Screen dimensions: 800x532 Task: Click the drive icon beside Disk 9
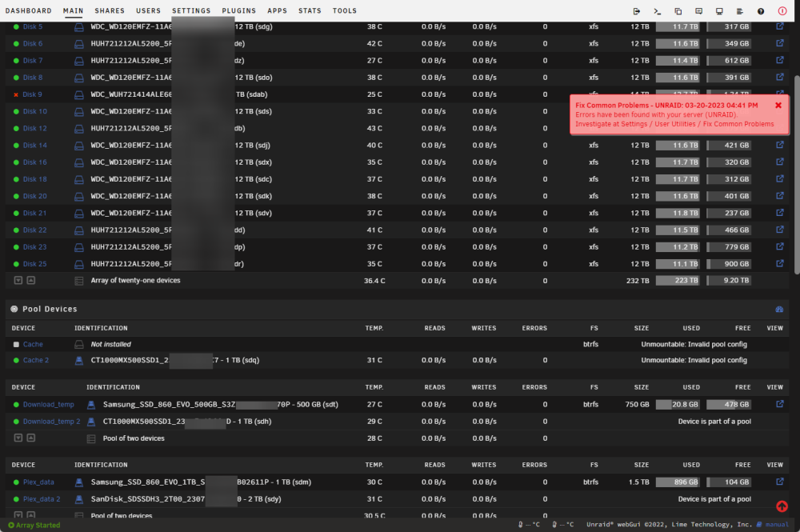coord(79,95)
